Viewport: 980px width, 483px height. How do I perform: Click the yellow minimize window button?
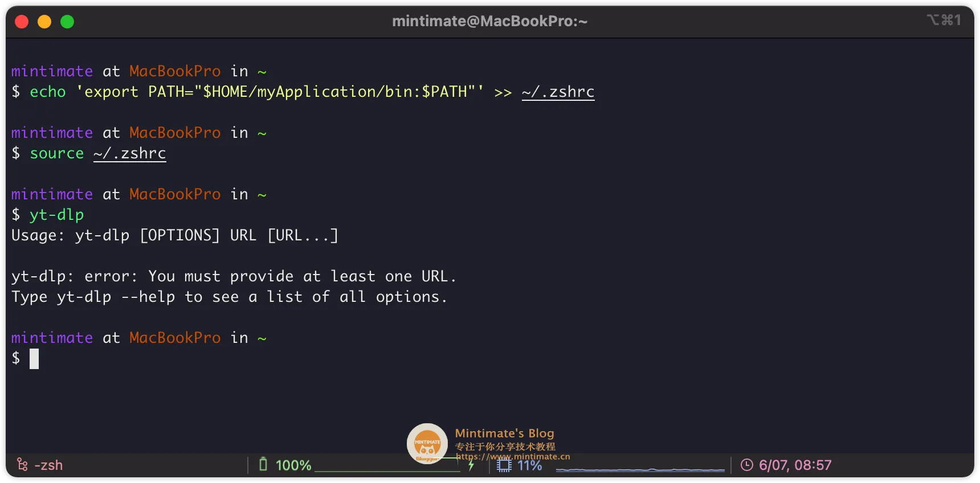[x=44, y=22]
